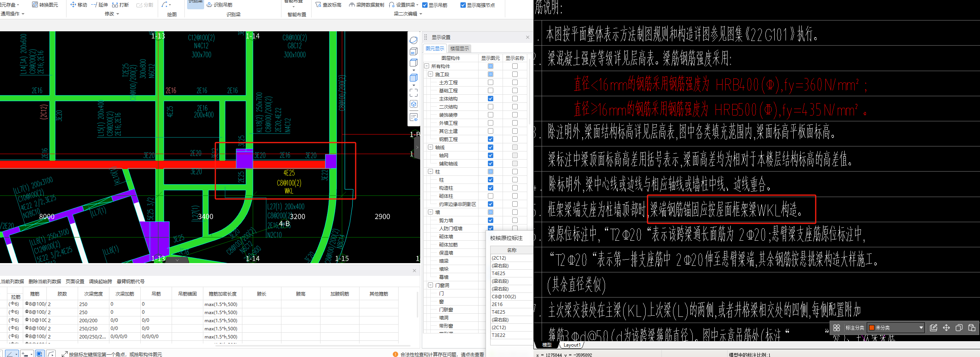
Task: Select the 延伸 extend tool
Action: pyautogui.click(x=99, y=5)
